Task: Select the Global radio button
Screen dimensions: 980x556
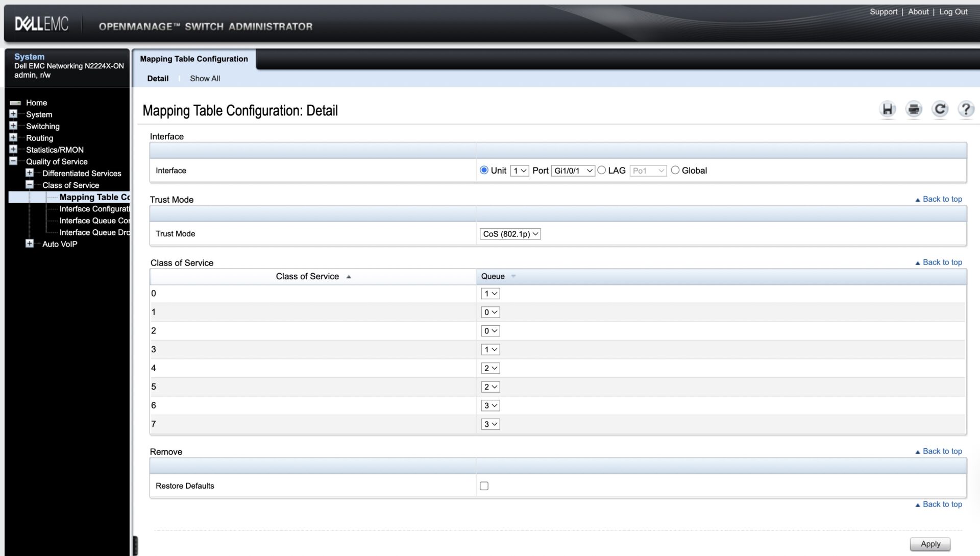Action: pos(675,170)
